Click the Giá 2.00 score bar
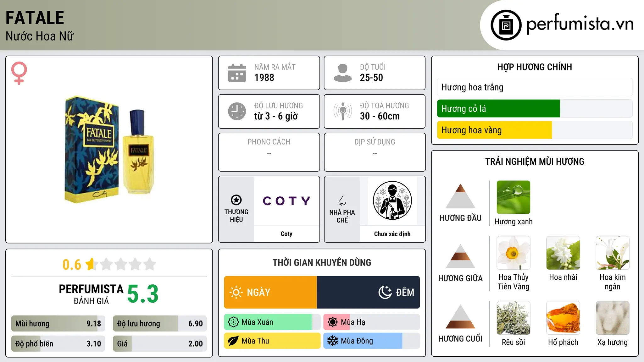 tap(160, 343)
